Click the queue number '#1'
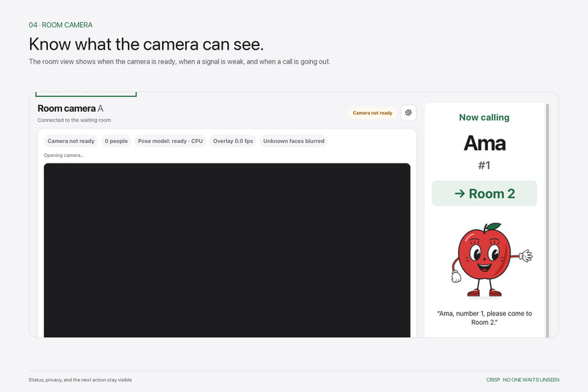 coord(484,166)
